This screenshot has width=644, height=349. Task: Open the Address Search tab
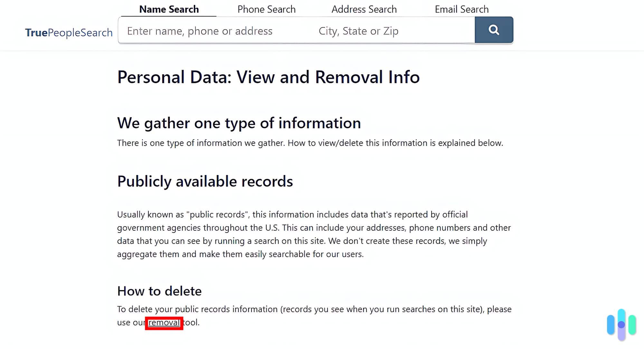(x=364, y=9)
